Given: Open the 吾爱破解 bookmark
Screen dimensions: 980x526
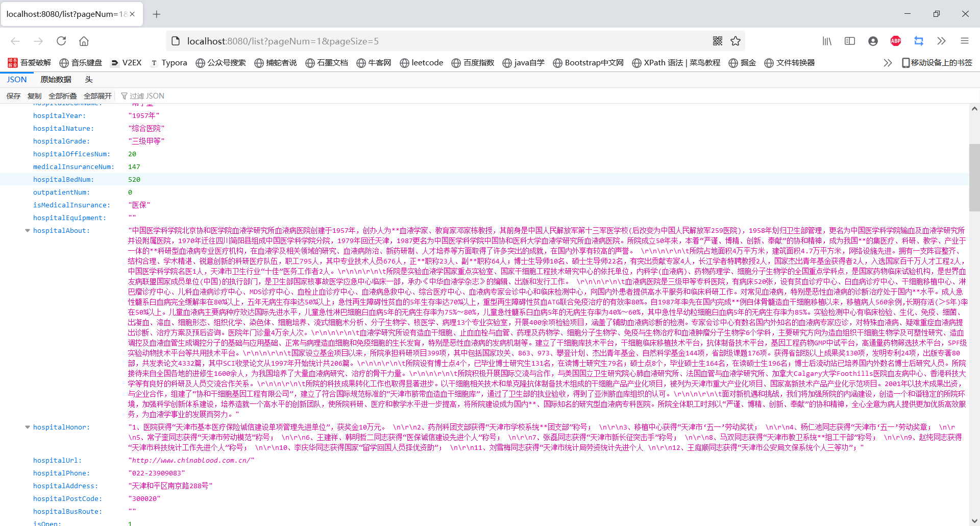Looking at the screenshot, I should pyautogui.click(x=30, y=62).
